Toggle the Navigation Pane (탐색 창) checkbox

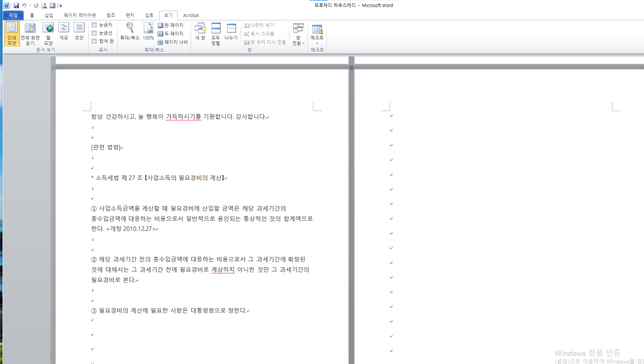point(94,41)
